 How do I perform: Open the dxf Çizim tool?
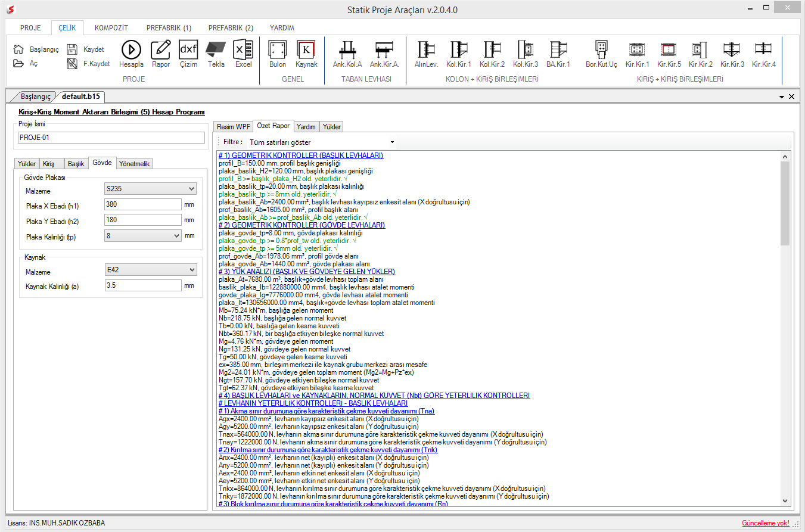(x=188, y=54)
